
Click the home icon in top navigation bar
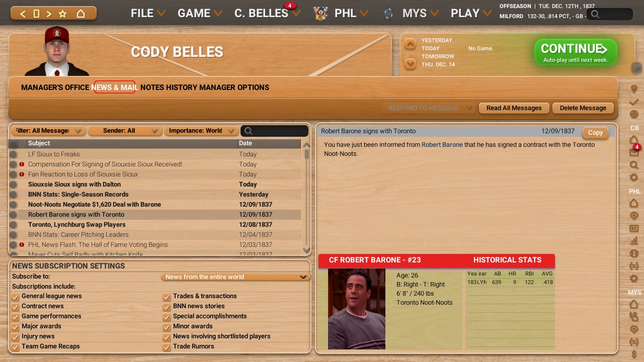(80, 14)
